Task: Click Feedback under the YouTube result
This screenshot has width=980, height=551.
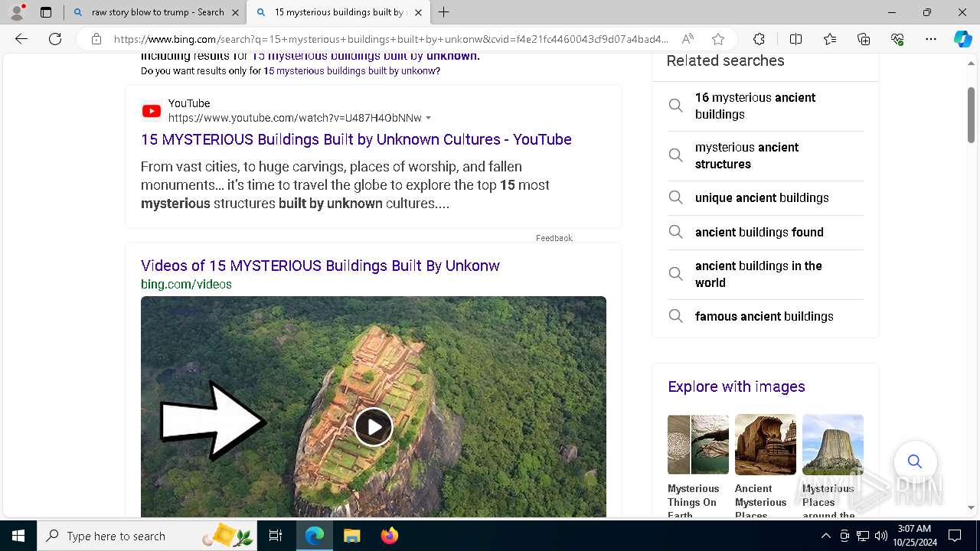Action: pos(554,238)
